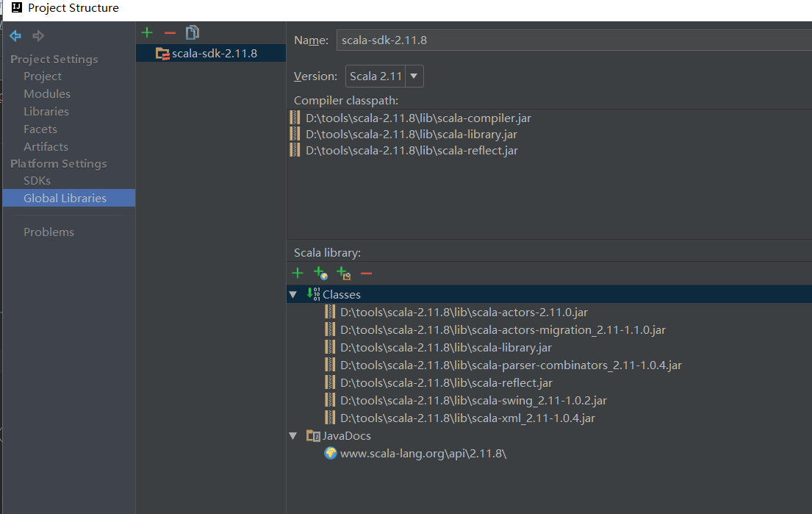Open the Problems section
The height and width of the screenshot is (514, 812).
pyautogui.click(x=48, y=232)
